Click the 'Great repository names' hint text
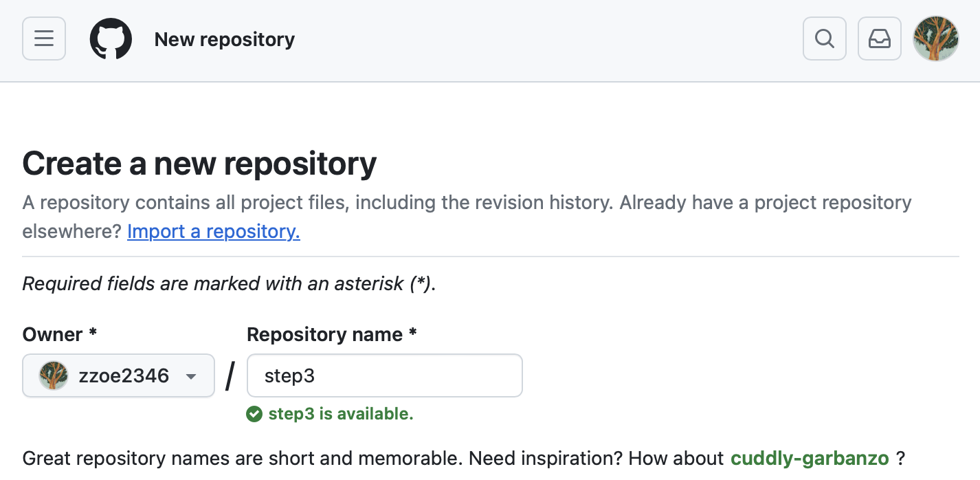This screenshot has height=480, width=980. pos(371,458)
